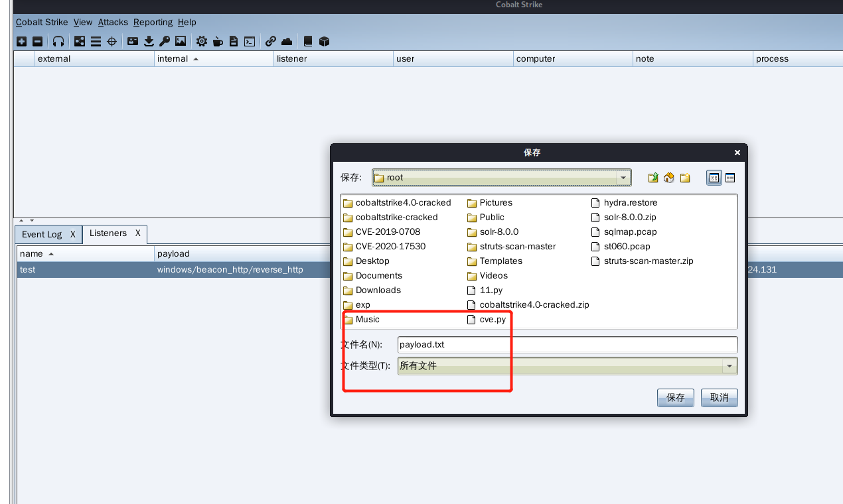The height and width of the screenshot is (504, 843).
Task: Click the file name field containing payload.txt
Action: [x=568, y=345]
